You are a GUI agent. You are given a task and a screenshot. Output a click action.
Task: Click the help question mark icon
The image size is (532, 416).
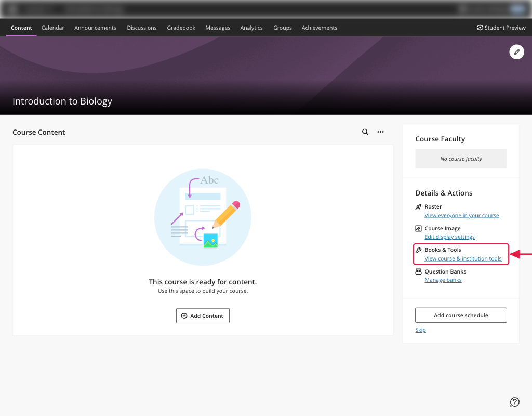click(x=514, y=402)
